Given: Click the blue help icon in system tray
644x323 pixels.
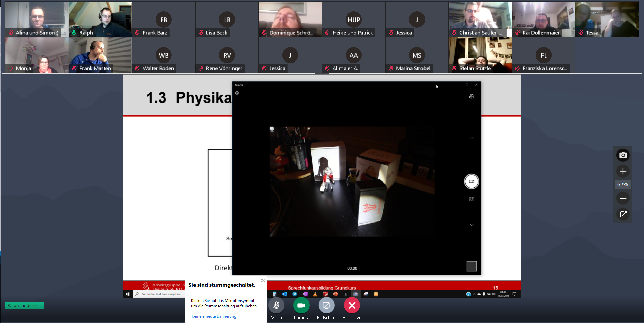Looking at the screenshot, I should [x=468, y=294].
